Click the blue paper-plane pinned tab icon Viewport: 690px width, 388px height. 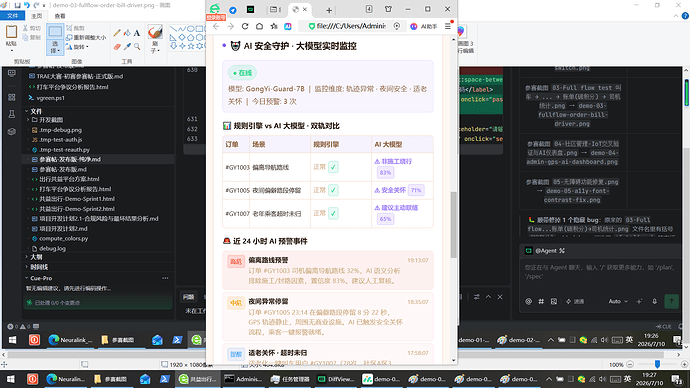233,10
